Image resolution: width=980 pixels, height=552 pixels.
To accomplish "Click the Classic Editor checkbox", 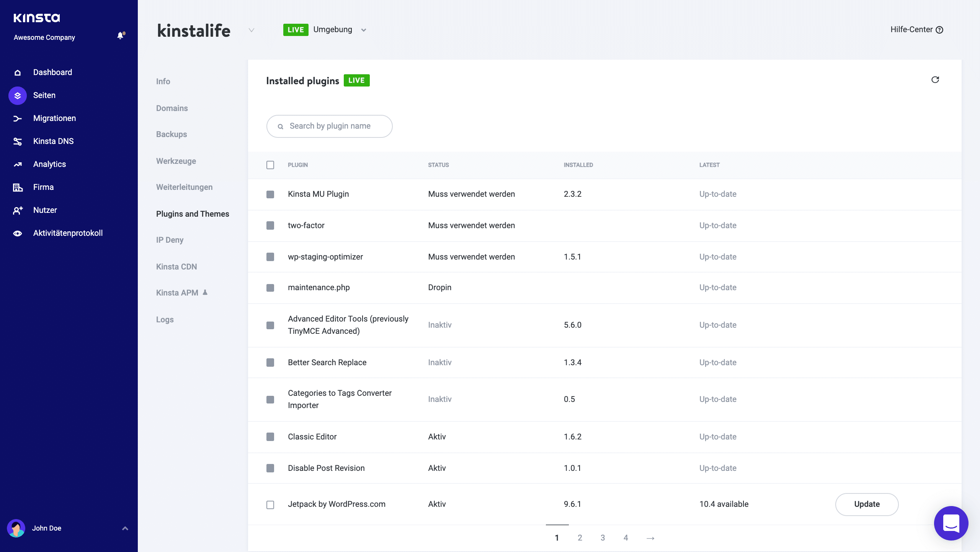I will pos(270,437).
